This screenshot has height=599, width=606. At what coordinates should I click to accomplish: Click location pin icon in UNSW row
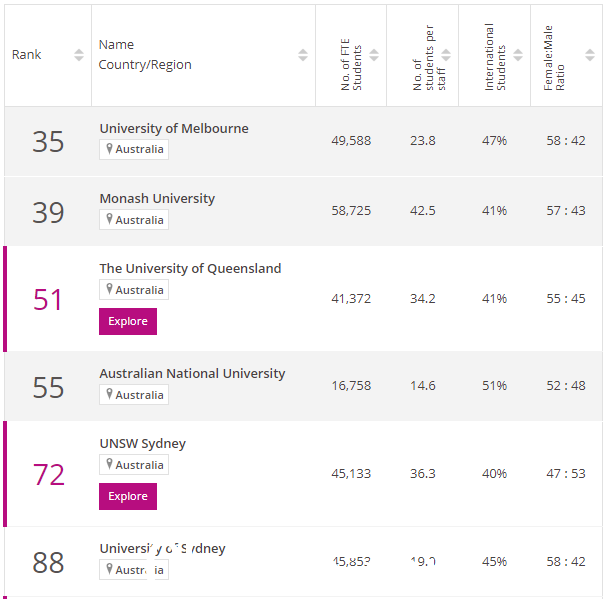[109, 464]
